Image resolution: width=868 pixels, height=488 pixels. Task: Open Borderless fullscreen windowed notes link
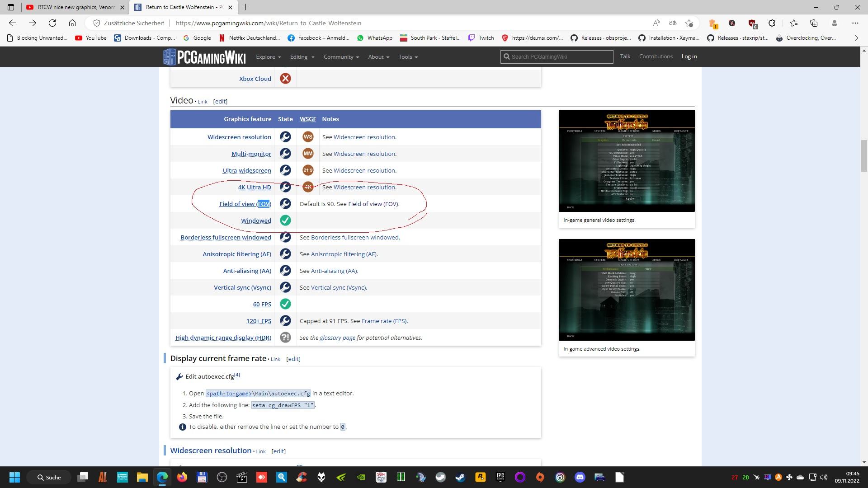(355, 238)
